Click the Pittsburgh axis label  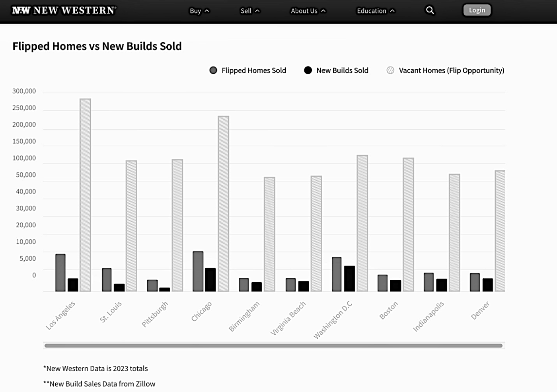coord(155,314)
